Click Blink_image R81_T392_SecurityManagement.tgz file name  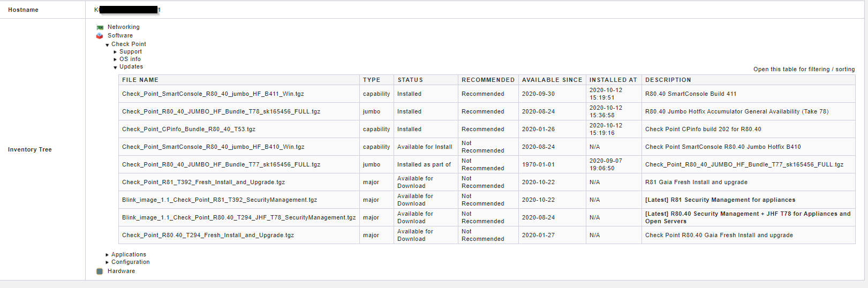click(x=220, y=200)
